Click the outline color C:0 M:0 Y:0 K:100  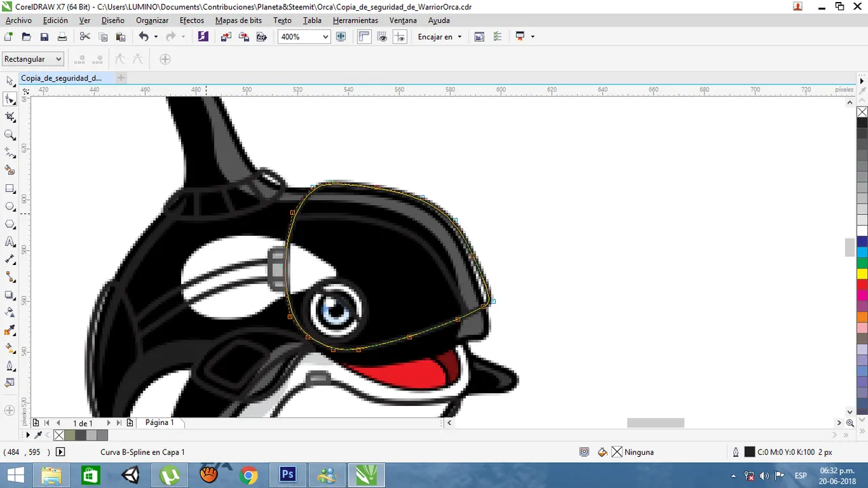pos(787,452)
